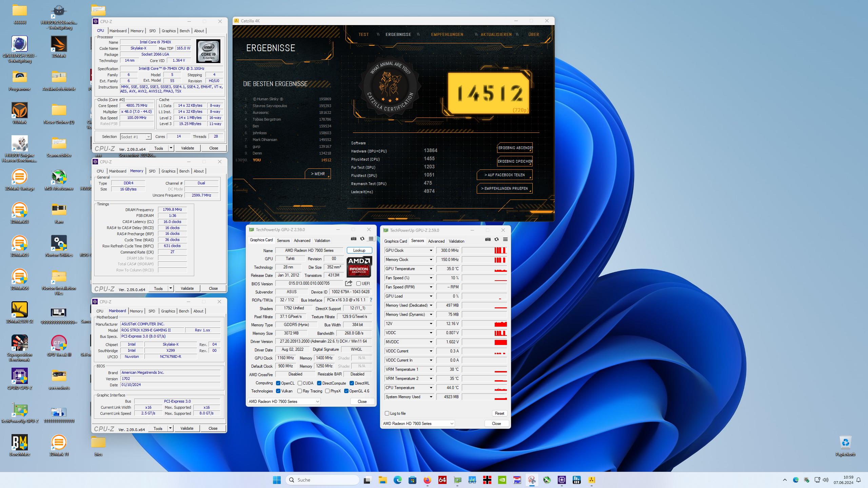Open 3DMark2001 SE desktop icon

point(20,312)
